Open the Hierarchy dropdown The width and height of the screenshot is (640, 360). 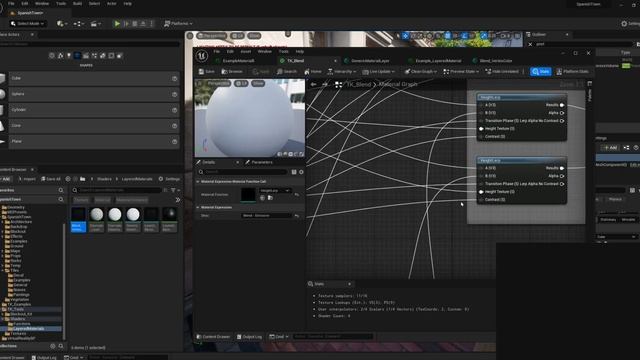[x=342, y=71]
